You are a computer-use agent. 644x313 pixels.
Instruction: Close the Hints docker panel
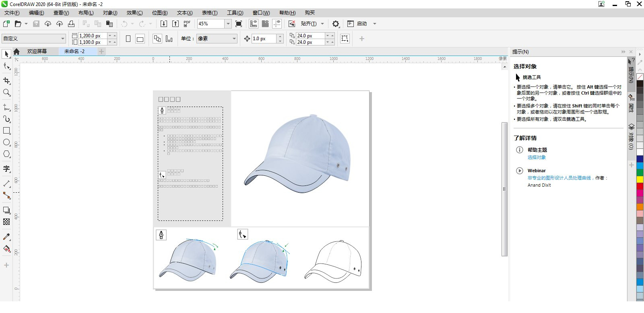[x=631, y=52]
